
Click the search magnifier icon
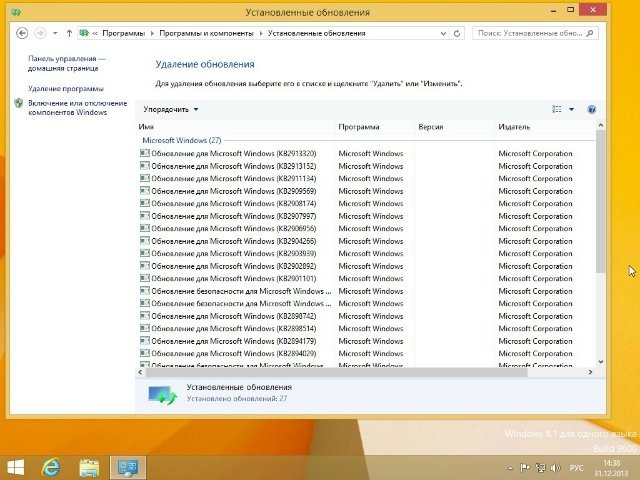point(589,33)
